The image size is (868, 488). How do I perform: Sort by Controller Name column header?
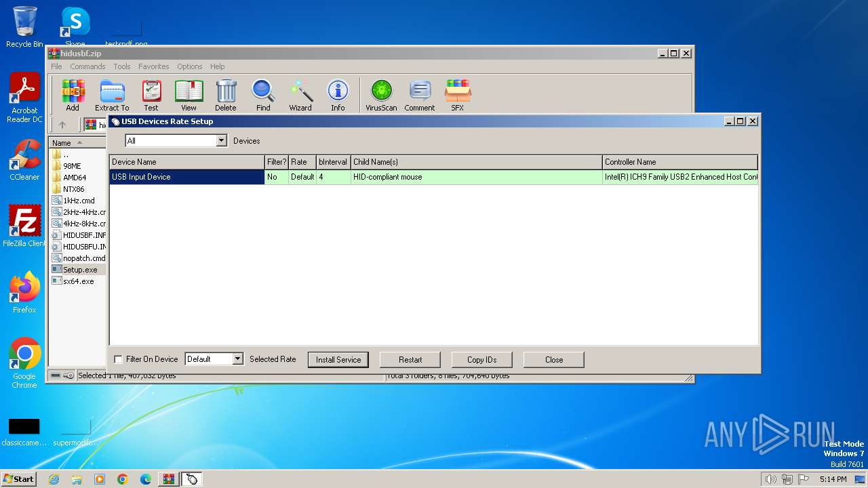pos(680,162)
